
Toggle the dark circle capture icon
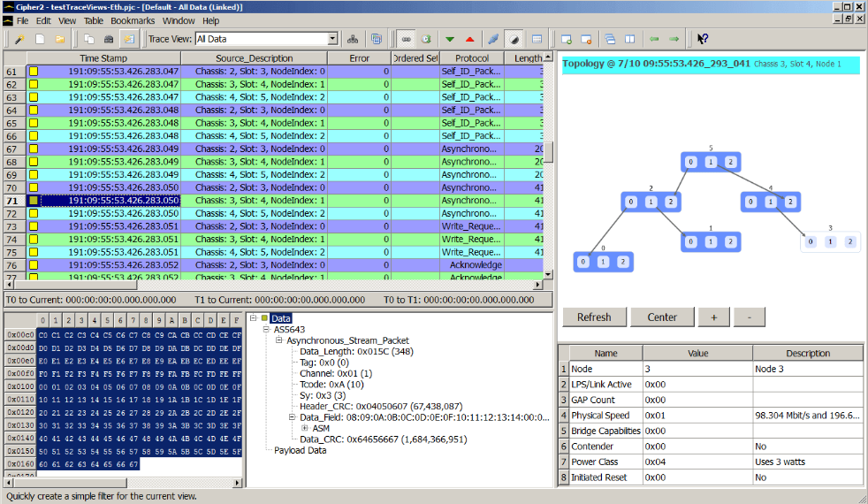(514, 39)
